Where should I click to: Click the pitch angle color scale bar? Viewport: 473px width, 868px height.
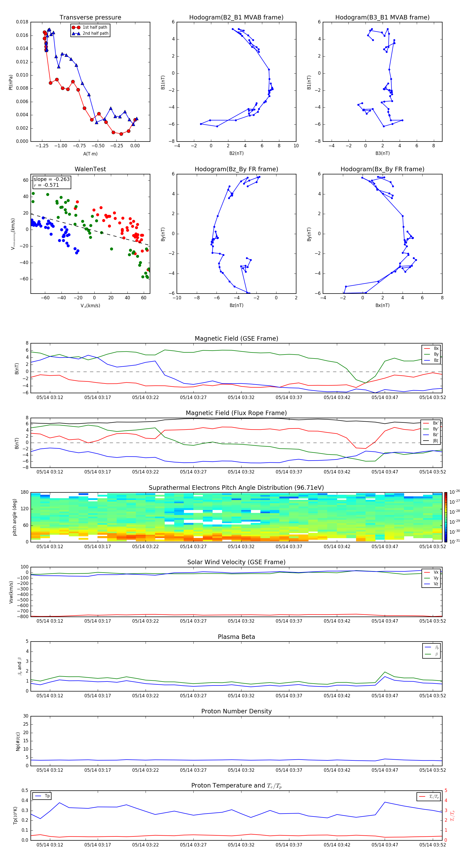pyautogui.click(x=446, y=517)
